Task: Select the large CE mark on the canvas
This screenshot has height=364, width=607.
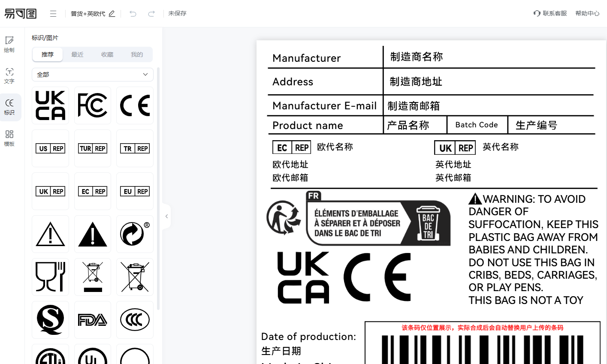Action: pos(377,277)
